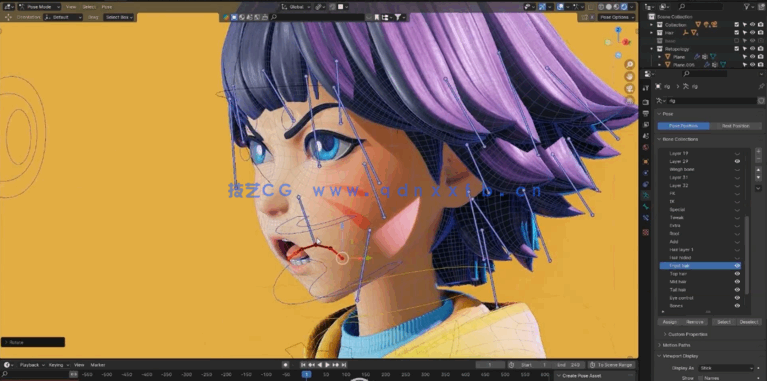Open the Scene properties tab icon
Viewport: 767px width, 381px height.
tap(646, 136)
